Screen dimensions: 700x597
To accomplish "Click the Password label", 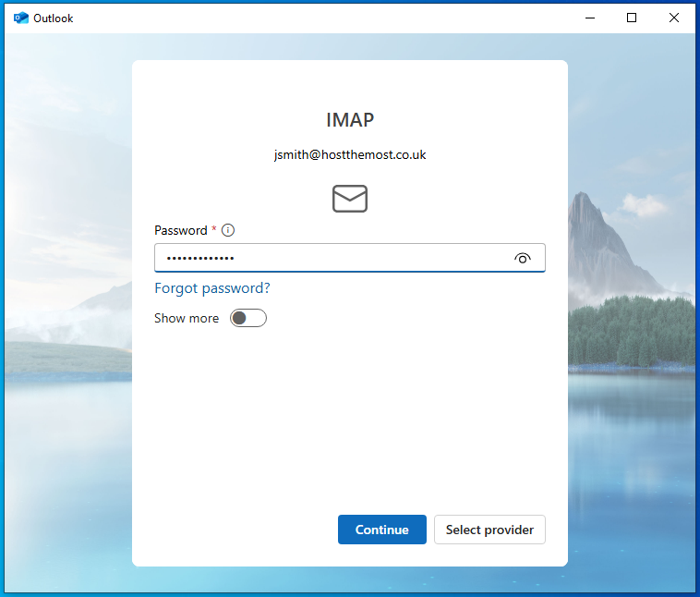I will 181,231.
